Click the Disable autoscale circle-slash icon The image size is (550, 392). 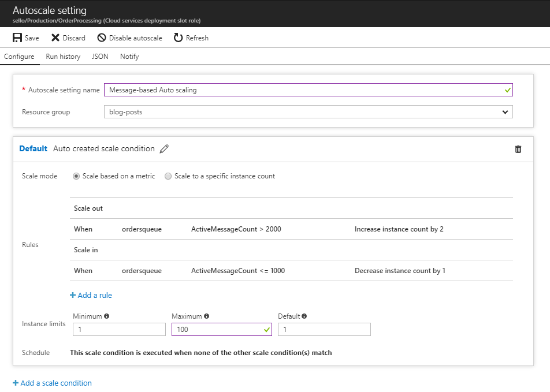click(102, 38)
